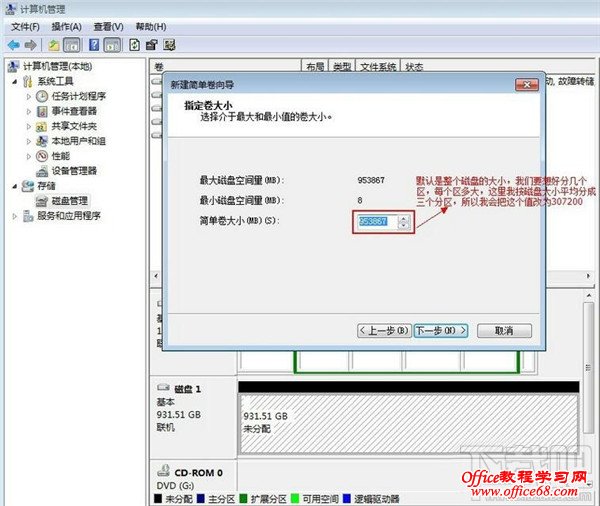
Task: Click volume list horizontal scroll left arrow
Action: [156, 276]
